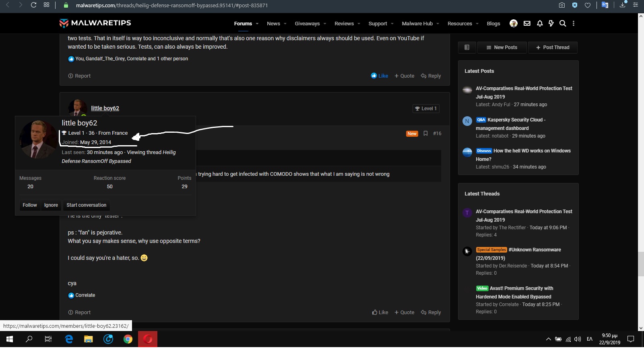The image size is (644, 362).
Task: Expand the News dropdown arrow
Action: [285, 24]
